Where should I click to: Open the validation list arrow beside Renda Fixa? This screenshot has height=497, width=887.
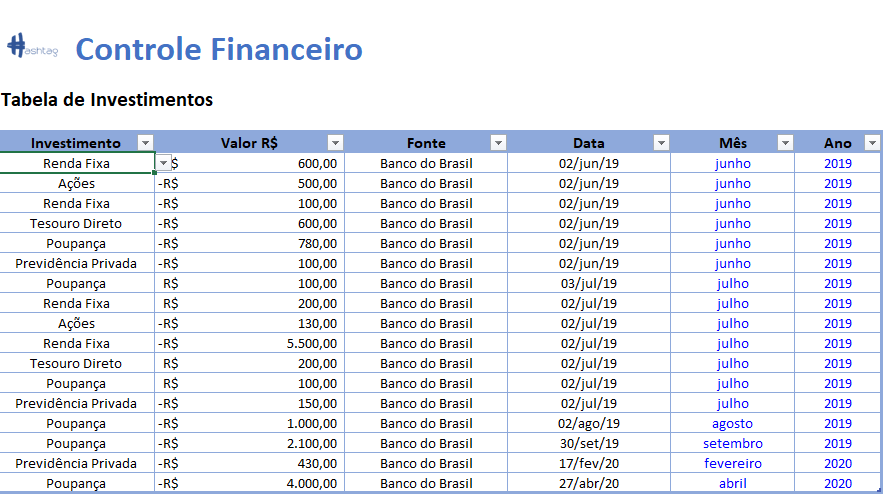(163, 163)
